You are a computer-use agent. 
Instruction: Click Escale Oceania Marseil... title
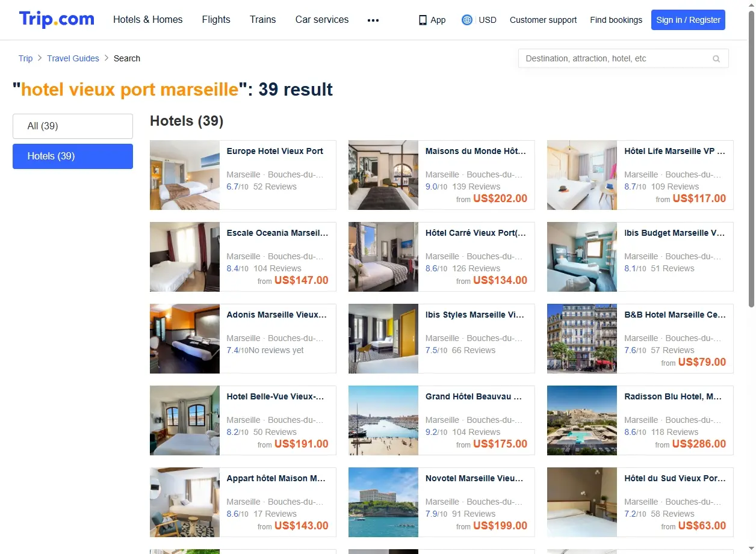click(277, 233)
